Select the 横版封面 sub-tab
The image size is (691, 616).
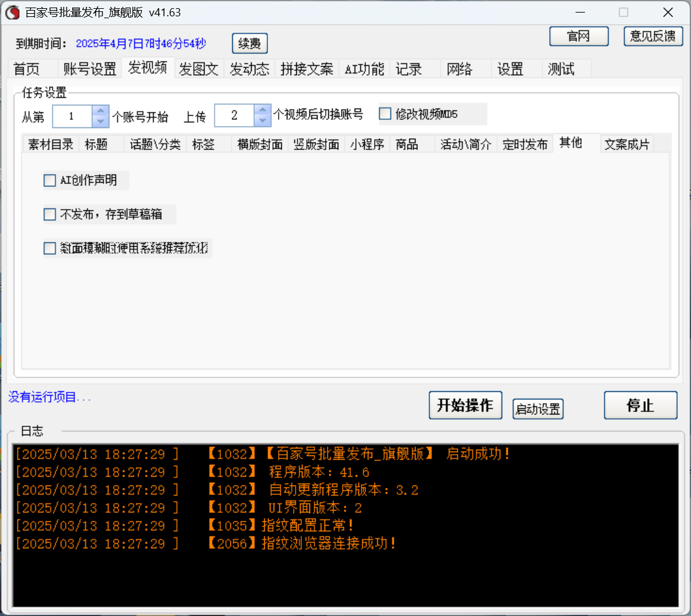(x=260, y=144)
